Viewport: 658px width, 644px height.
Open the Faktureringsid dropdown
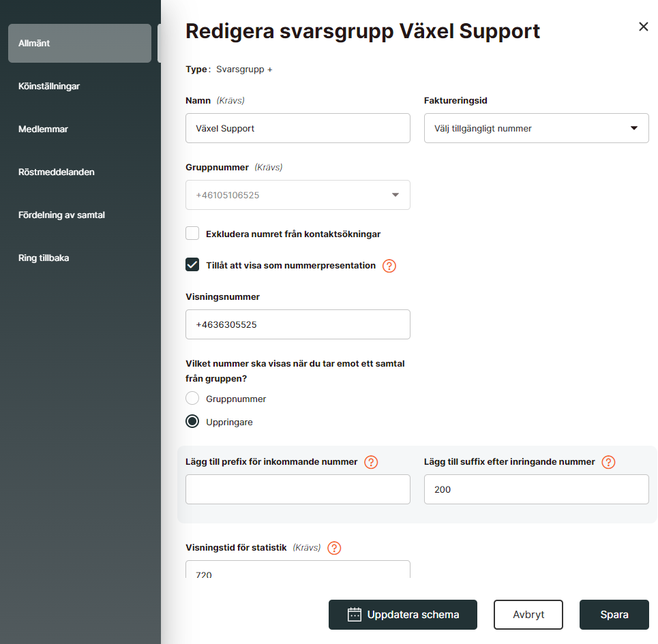point(537,128)
